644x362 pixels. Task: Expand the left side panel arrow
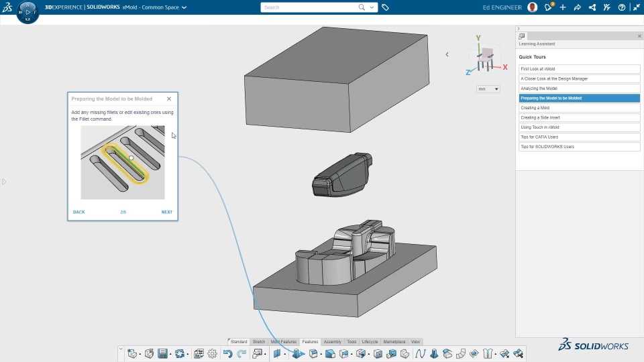[4, 182]
